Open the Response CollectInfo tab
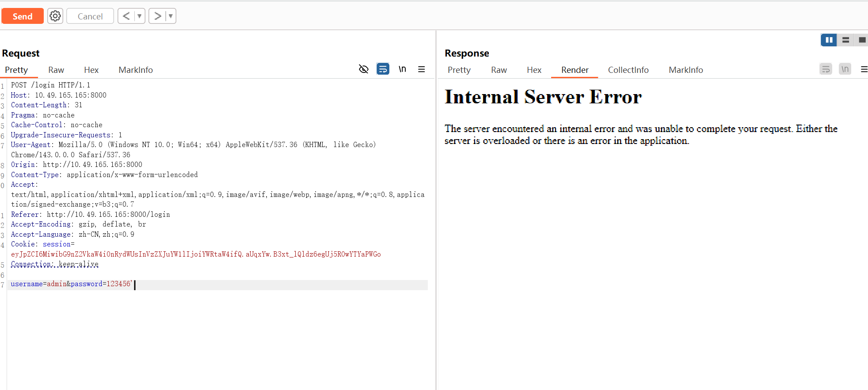868x390 pixels. [628, 70]
